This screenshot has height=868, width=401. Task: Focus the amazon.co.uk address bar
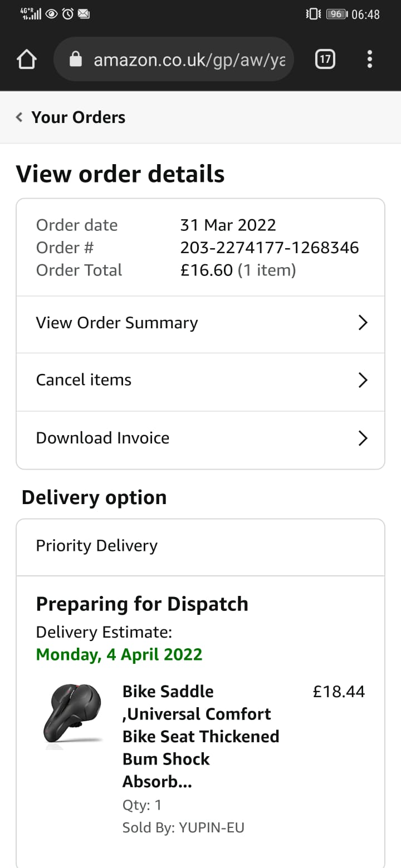173,59
